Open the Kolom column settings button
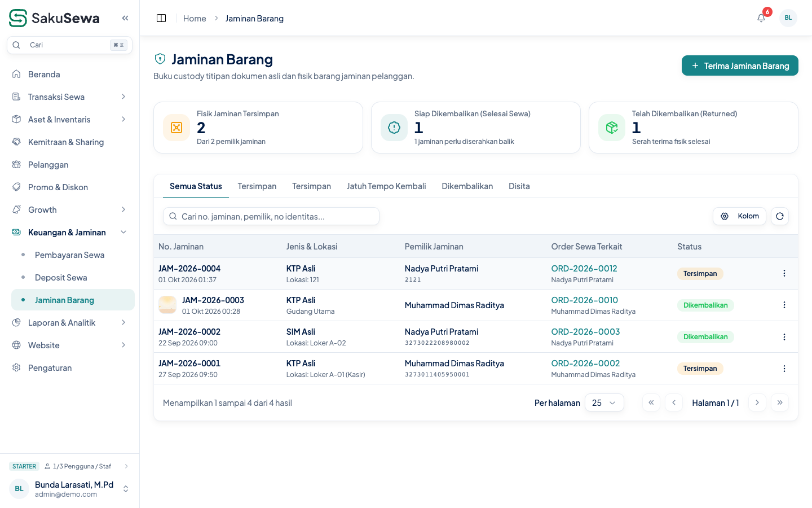This screenshot has width=812, height=508. pyautogui.click(x=740, y=216)
